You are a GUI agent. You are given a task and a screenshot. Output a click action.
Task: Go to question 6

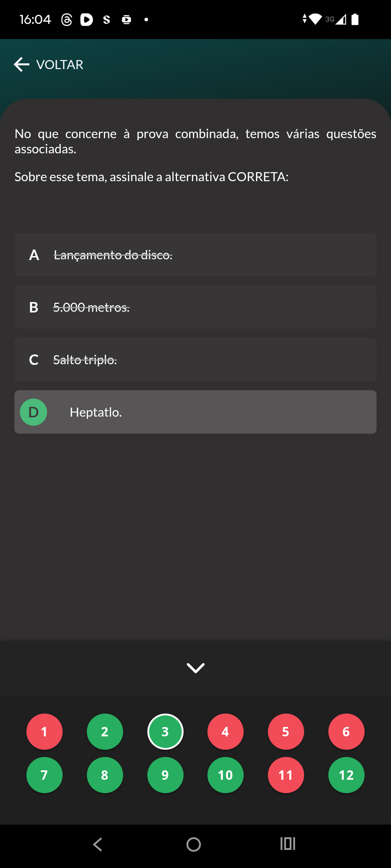coord(346,732)
